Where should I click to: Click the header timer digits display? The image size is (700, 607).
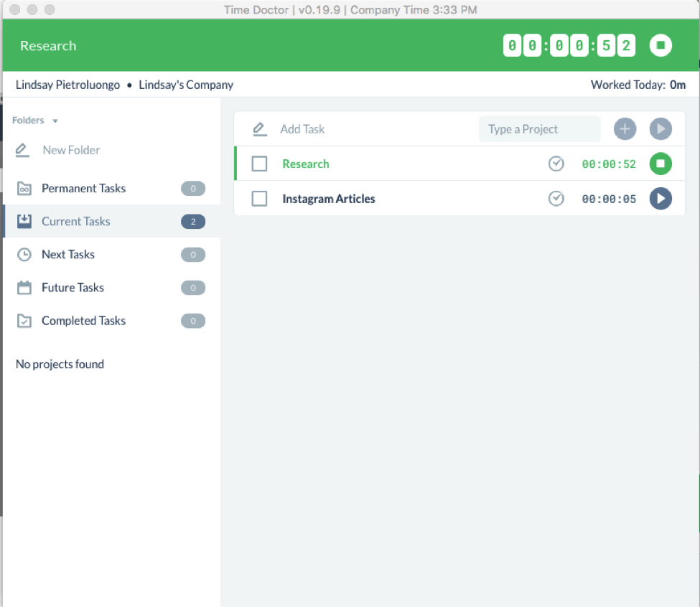coord(569,45)
